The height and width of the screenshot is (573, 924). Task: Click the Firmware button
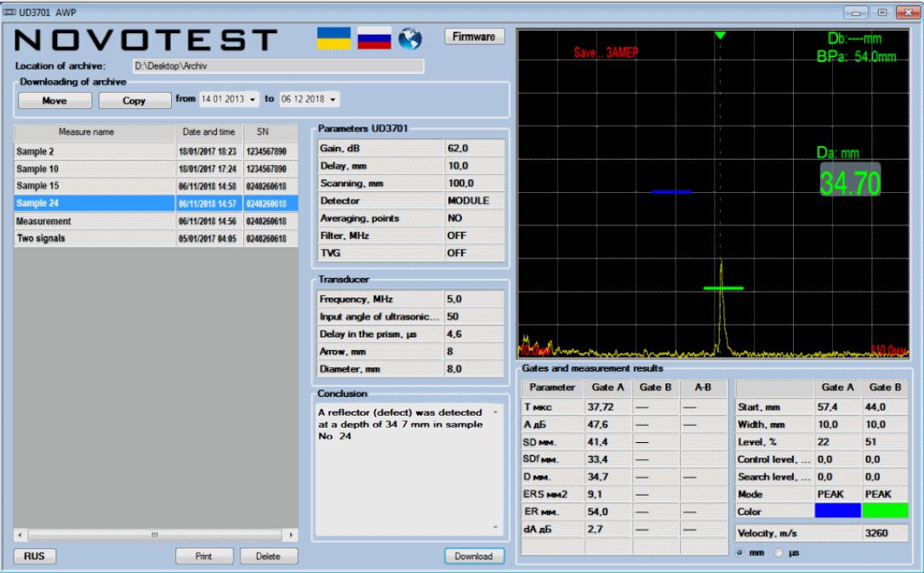tap(474, 37)
